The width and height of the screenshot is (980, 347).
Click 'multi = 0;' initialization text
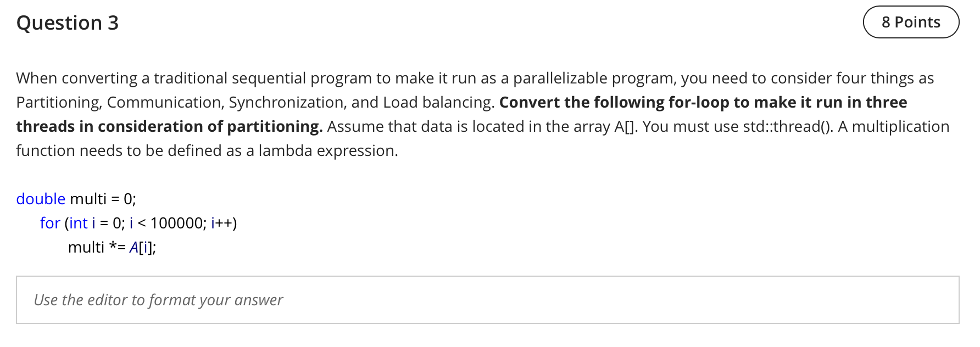pyautogui.click(x=103, y=199)
